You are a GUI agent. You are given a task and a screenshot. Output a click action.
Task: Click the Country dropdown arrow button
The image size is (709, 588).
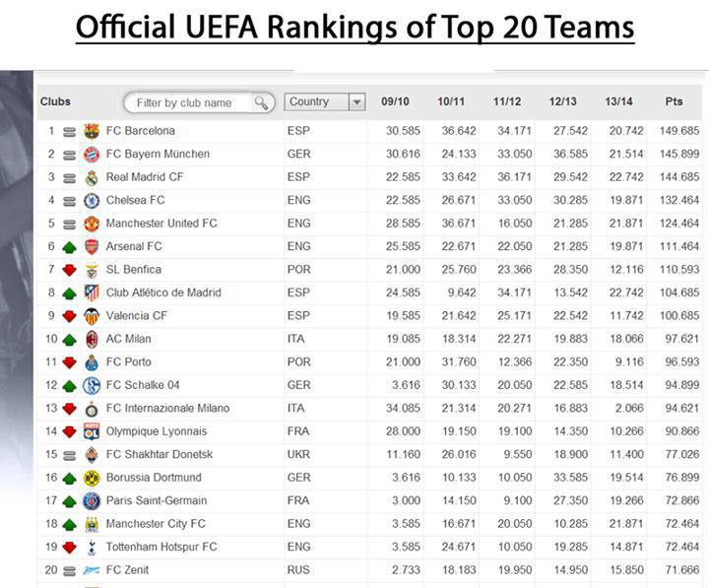pos(356,101)
